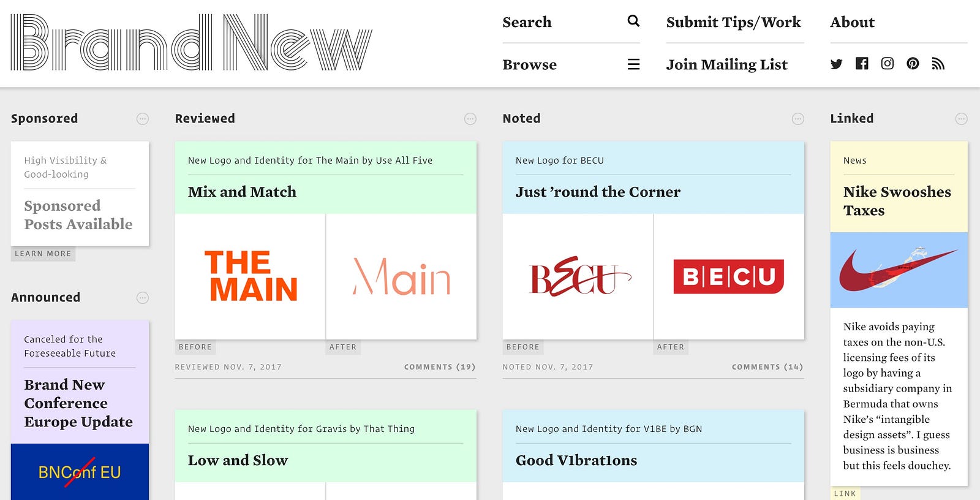This screenshot has height=500, width=980.
Task: Open Brand New's Twitter profile icon
Action: click(836, 64)
